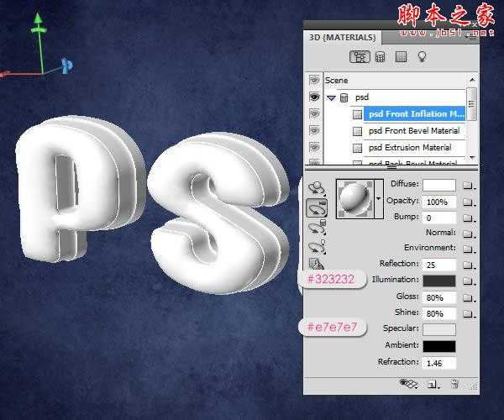Viewport: 504px width, 420px height.
Task: Create a new material icon
Action: pyautogui.click(x=433, y=384)
